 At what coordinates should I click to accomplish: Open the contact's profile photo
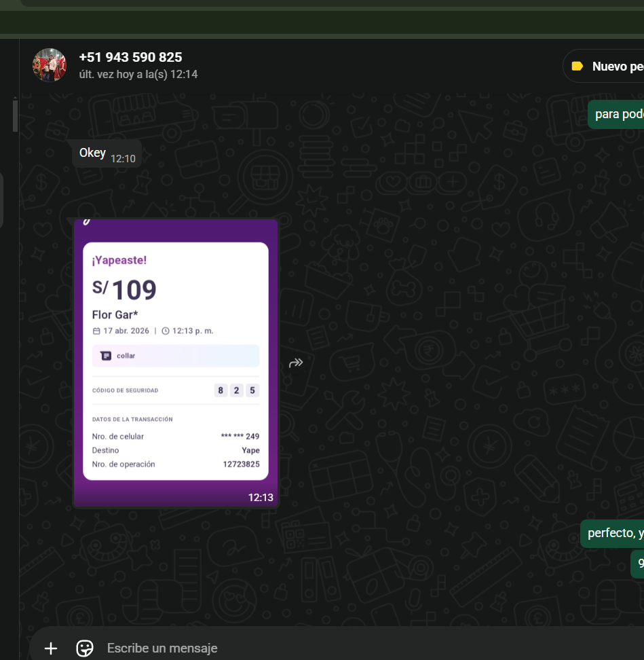pos(50,65)
